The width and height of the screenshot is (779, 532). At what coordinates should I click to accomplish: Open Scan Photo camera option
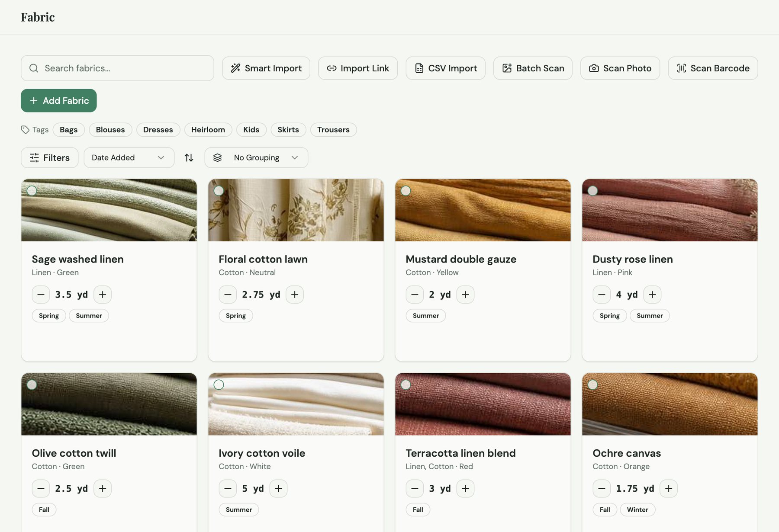[x=620, y=68]
